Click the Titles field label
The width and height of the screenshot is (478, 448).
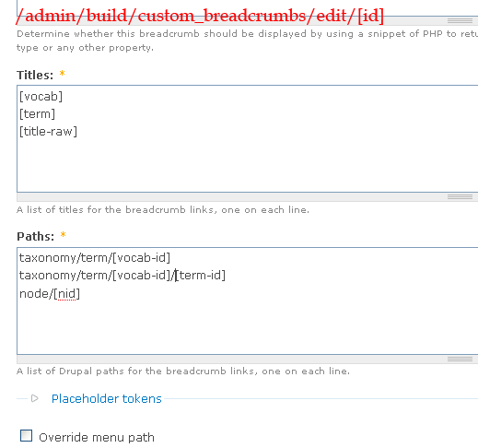35,75
